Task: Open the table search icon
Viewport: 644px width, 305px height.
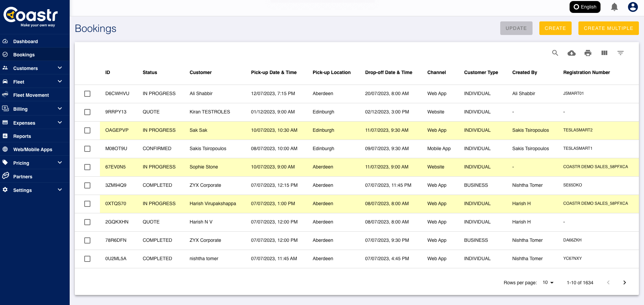Action: tap(555, 53)
